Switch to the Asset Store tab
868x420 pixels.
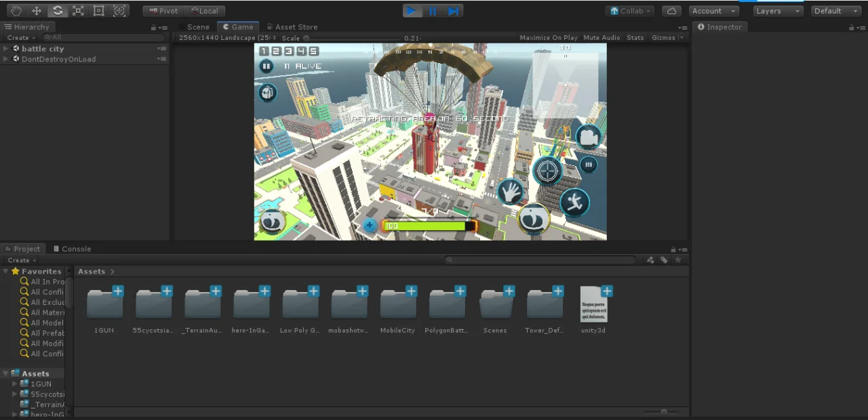292,27
